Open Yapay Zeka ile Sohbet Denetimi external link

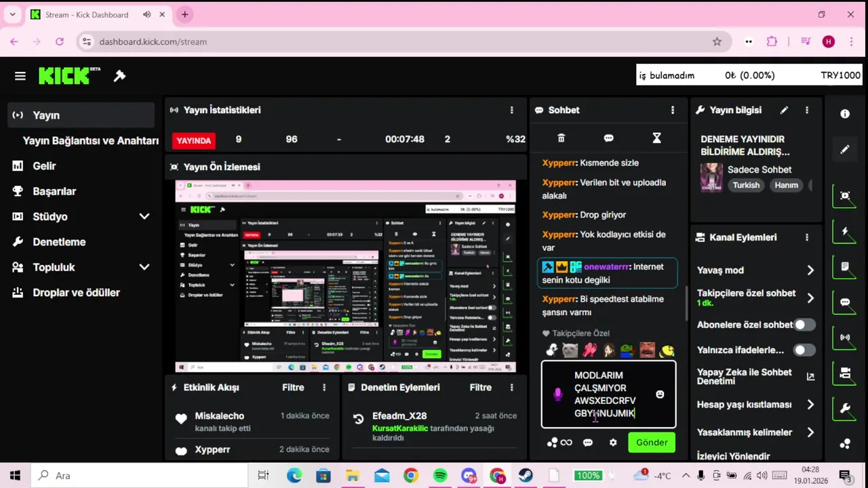tap(810, 377)
